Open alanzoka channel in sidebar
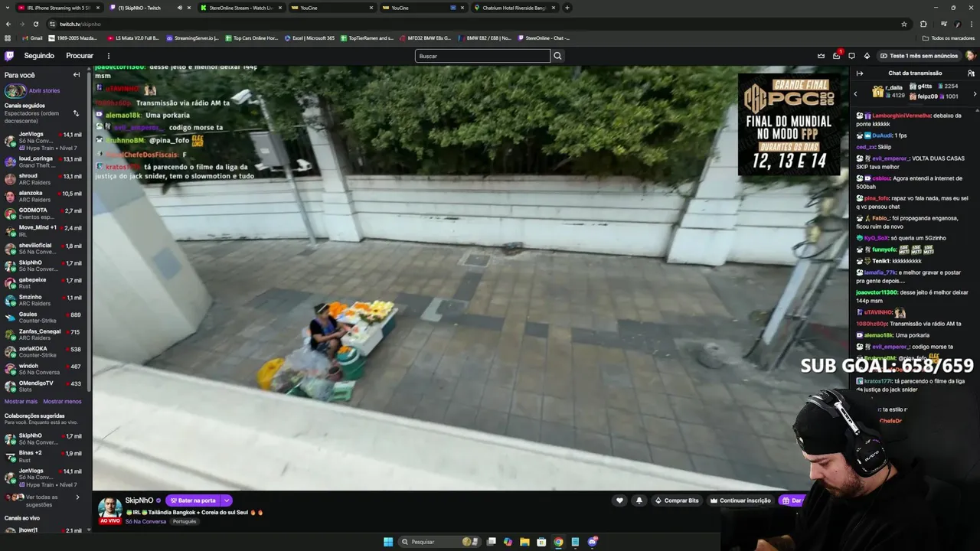 (x=44, y=196)
